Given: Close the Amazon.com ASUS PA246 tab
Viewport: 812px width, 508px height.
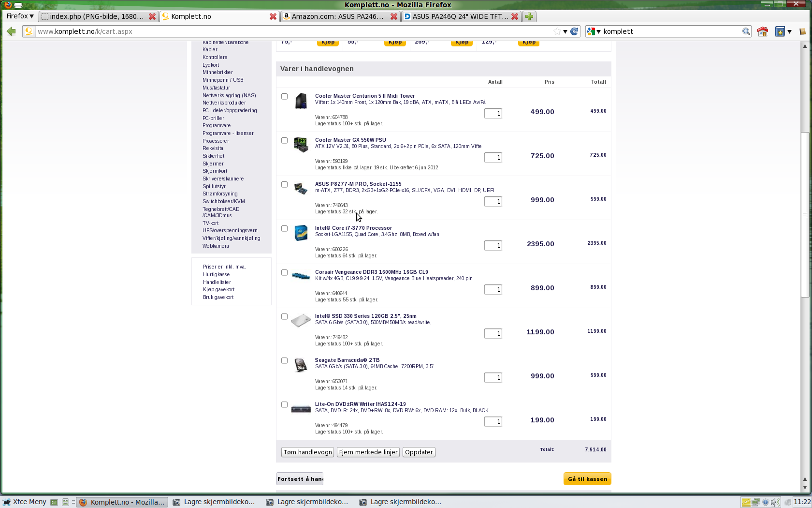Looking at the screenshot, I should [x=394, y=16].
